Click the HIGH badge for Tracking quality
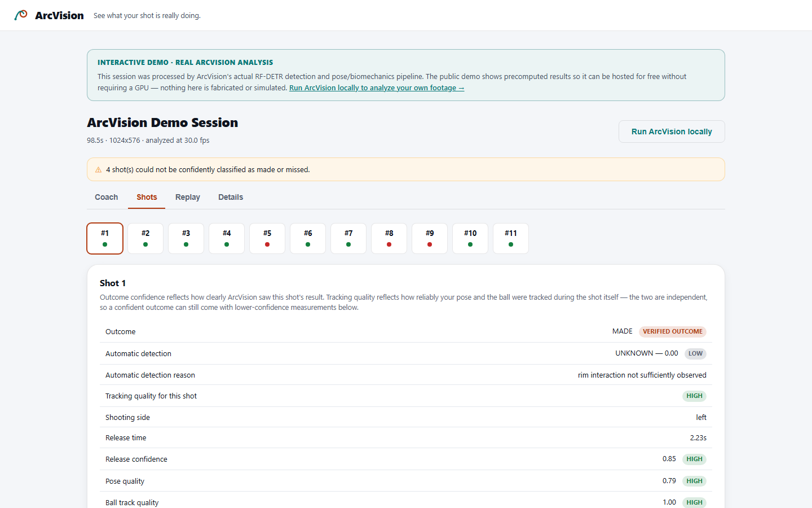The width and height of the screenshot is (812, 508). [x=694, y=396]
